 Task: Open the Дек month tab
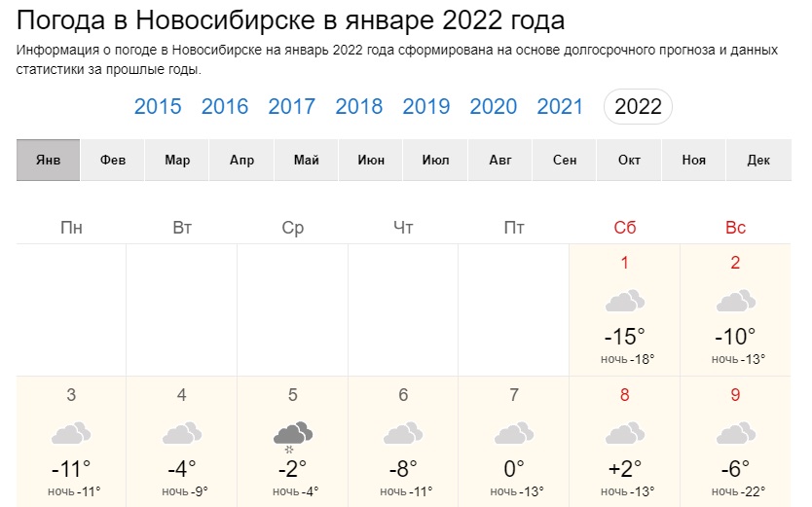point(758,160)
